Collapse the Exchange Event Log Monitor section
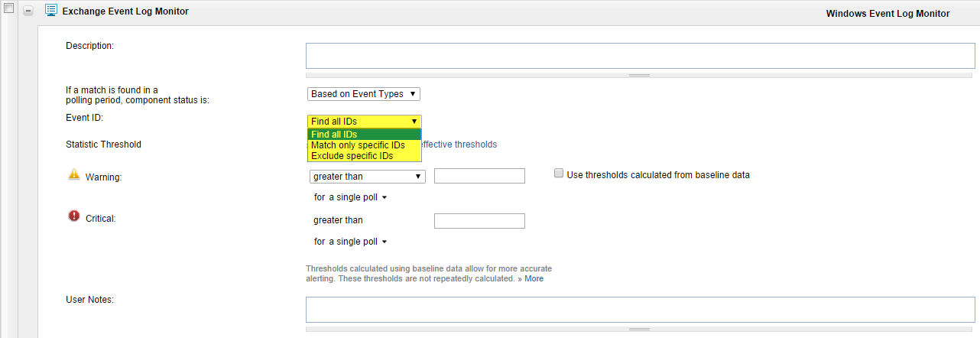Viewport: 980px width, 338px height. tap(29, 11)
